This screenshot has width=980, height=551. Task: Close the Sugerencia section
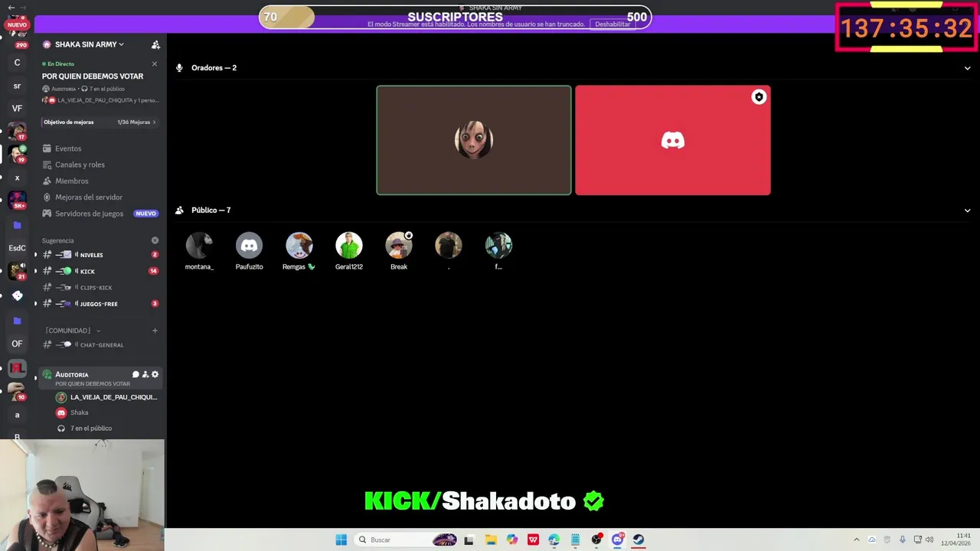pos(155,240)
